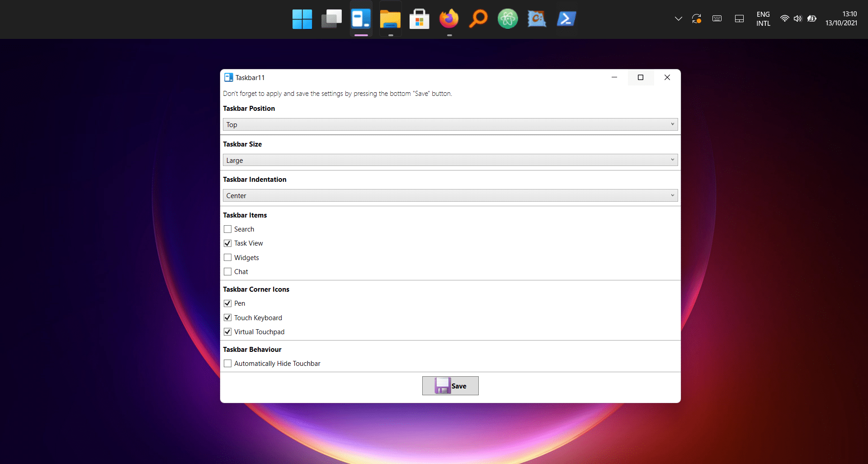Open the Microsoft Store from the taskbar
The image size is (868, 464).
coord(419,19)
